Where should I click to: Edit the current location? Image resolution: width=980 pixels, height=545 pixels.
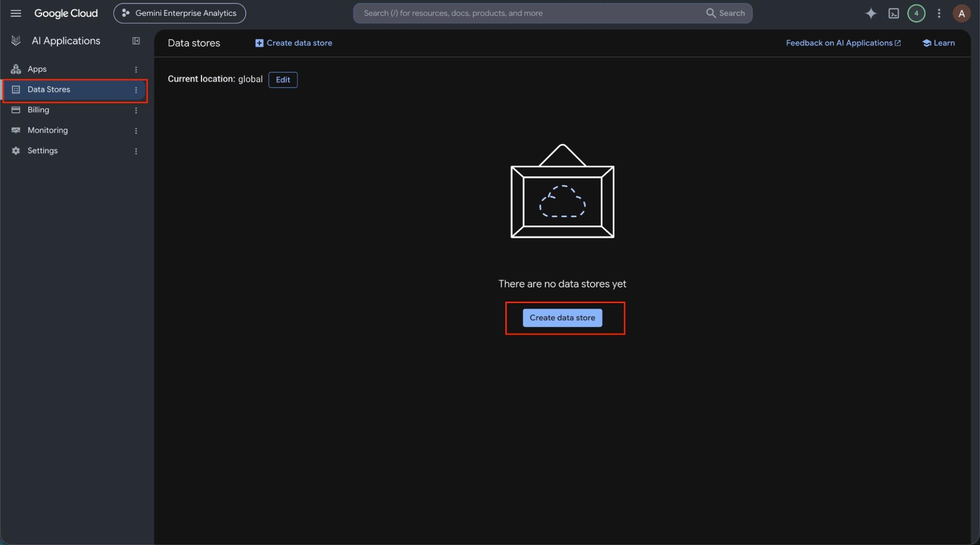click(283, 80)
